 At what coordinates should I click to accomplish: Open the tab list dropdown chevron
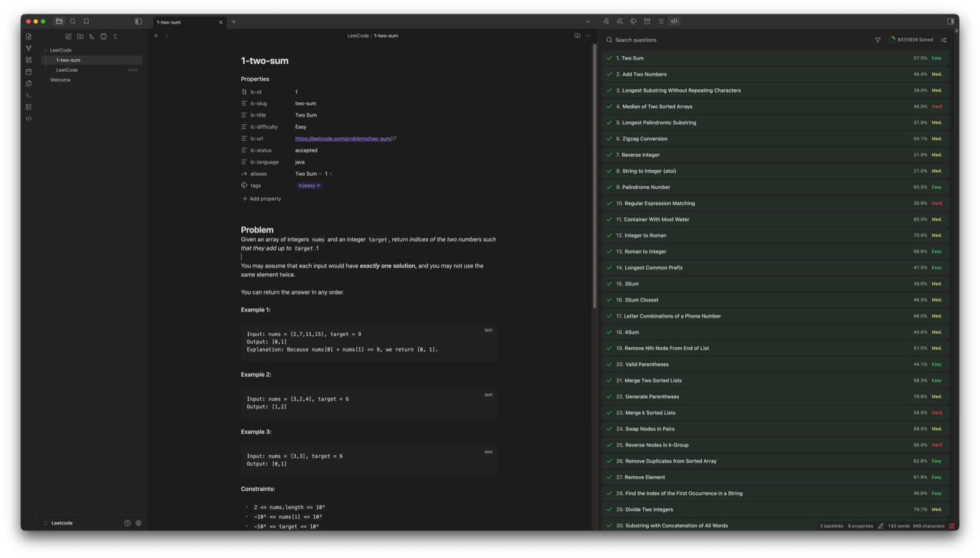pyautogui.click(x=588, y=21)
